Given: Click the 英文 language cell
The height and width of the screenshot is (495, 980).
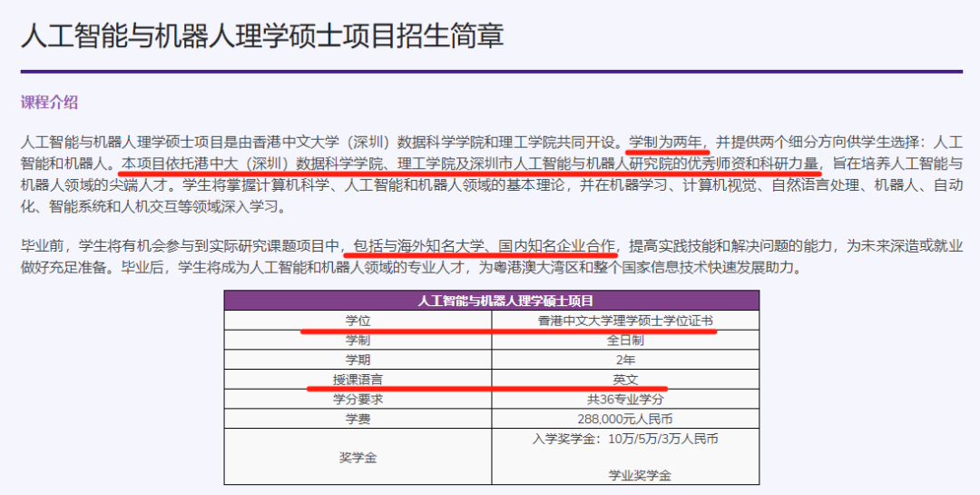Looking at the screenshot, I should (625, 380).
